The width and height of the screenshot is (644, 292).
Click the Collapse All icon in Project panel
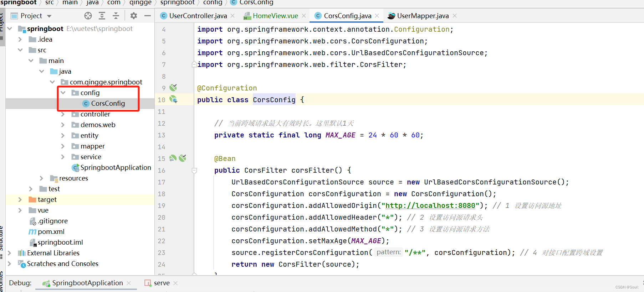[116, 16]
